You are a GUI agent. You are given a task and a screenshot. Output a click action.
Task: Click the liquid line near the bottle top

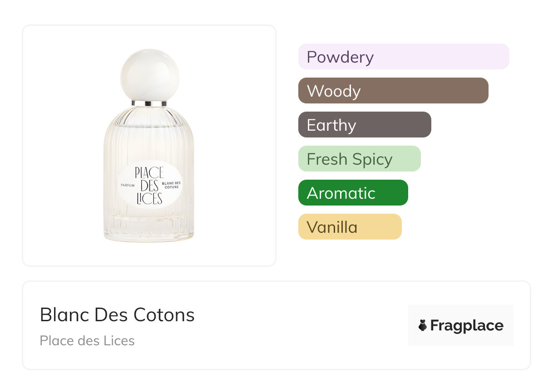click(x=149, y=125)
